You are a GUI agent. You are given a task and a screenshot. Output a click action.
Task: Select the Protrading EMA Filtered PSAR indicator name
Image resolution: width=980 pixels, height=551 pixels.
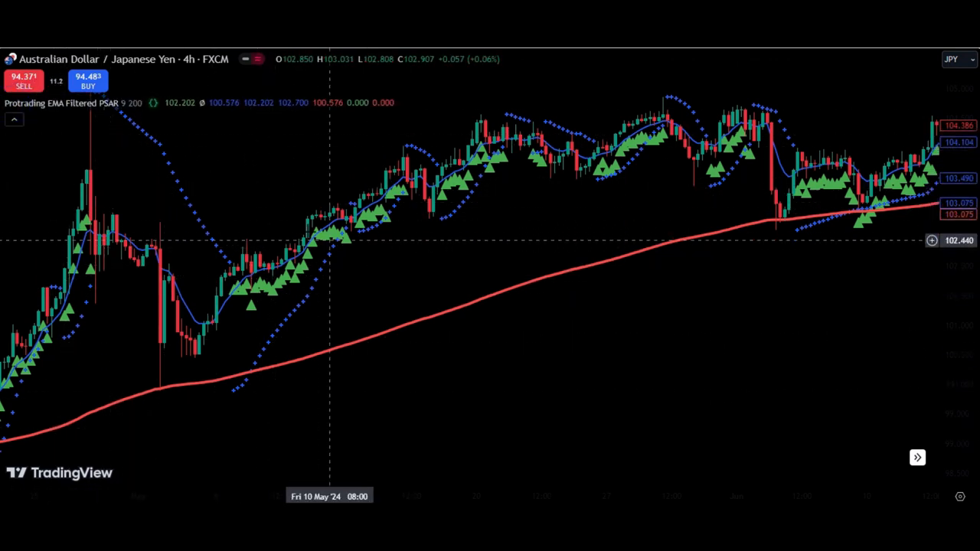61,103
